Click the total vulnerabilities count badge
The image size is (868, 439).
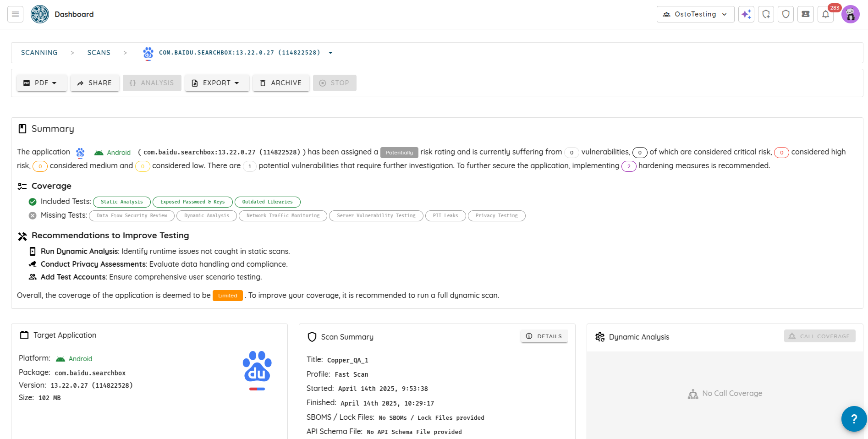(571, 153)
